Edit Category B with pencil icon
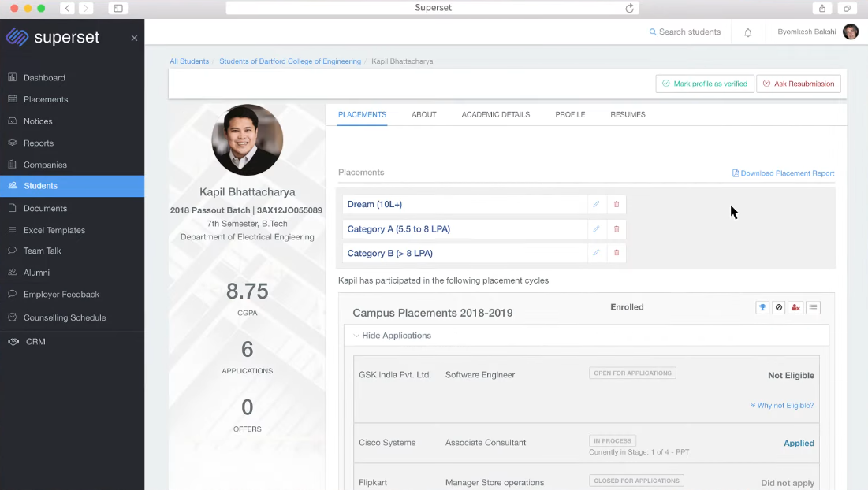This screenshot has height=490, width=868. click(596, 253)
